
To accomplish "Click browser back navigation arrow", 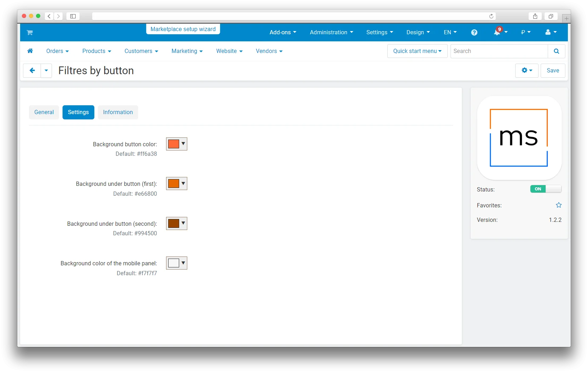I will (x=49, y=16).
